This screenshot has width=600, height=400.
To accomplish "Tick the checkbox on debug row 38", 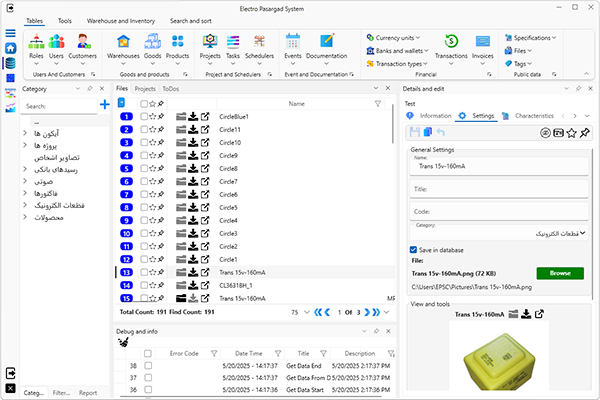I will tap(148, 366).
